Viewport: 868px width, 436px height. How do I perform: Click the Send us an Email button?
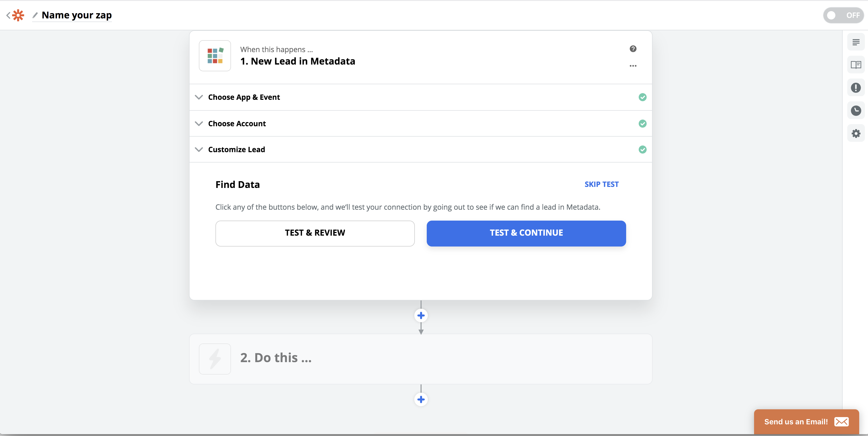[x=806, y=421]
